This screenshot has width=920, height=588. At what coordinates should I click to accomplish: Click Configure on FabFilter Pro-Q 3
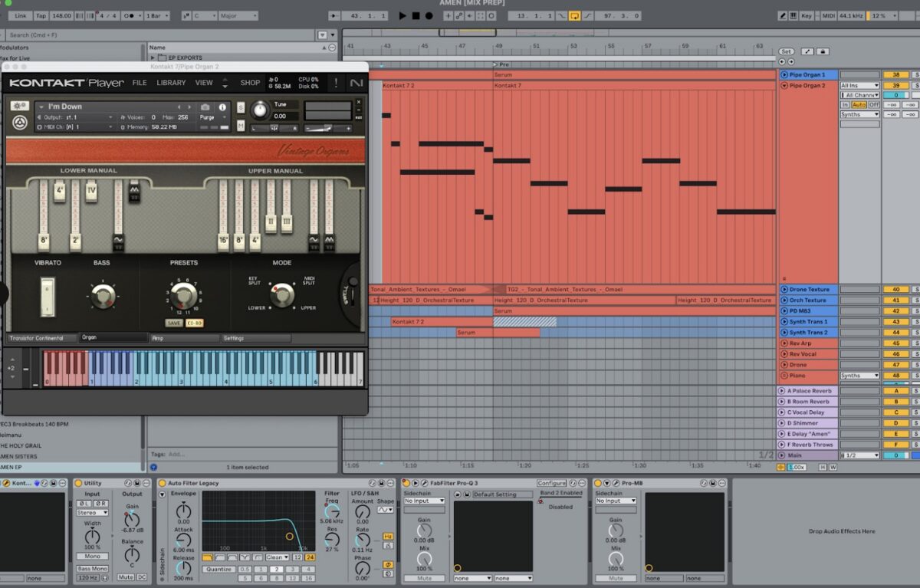[551, 483]
